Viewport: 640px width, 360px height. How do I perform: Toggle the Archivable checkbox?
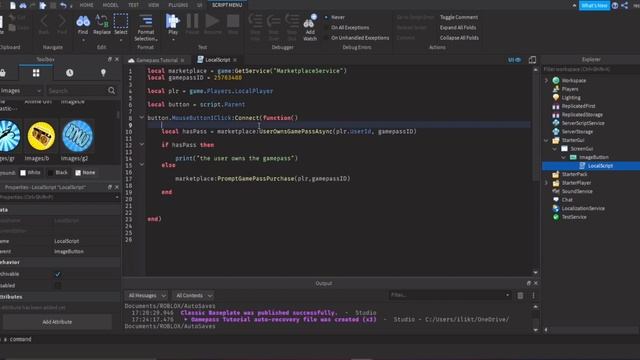(58, 274)
